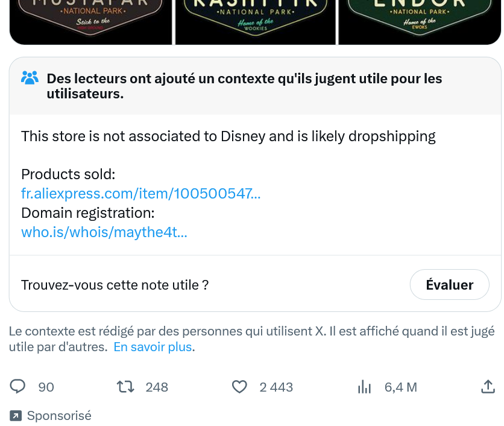
Task: Open view analytics bar chart icon
Action: point(364,387)
